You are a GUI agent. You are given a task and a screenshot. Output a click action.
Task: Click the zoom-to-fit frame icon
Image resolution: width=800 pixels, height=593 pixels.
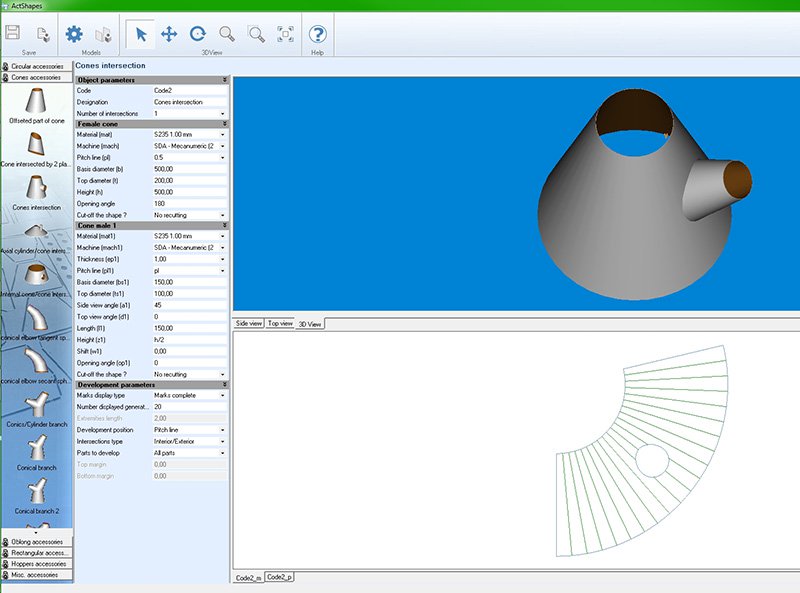(285, 33)
